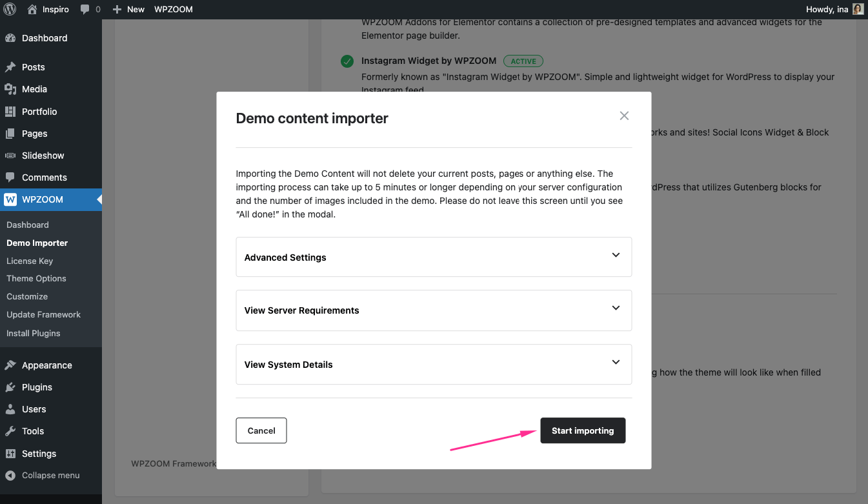Image resolution: width=868 pixels, height=504 pixels.
Task: Open the Pages menu item
Action: (35, 134)
